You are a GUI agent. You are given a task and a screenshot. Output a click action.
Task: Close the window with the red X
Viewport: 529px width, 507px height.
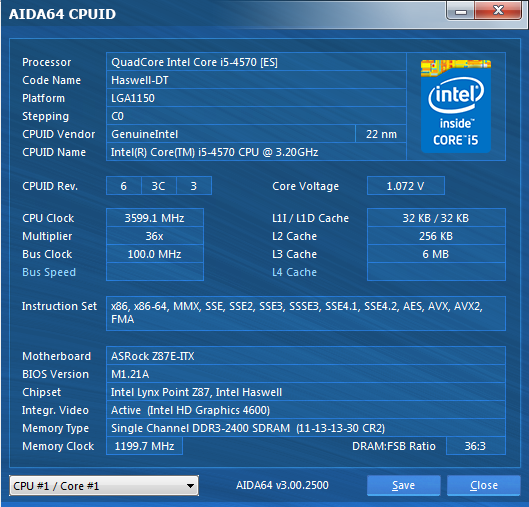pos(498,10)
